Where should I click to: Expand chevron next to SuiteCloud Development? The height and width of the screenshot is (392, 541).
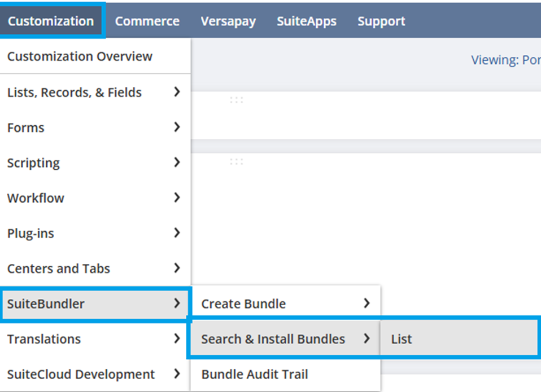click(x=177, y=374)
